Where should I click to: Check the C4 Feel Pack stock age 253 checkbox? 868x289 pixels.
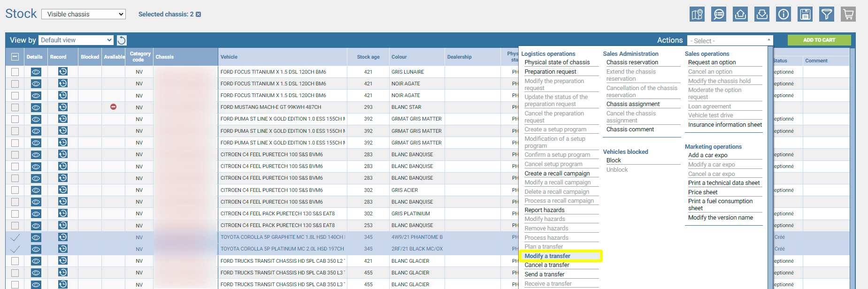click(15, 225)
